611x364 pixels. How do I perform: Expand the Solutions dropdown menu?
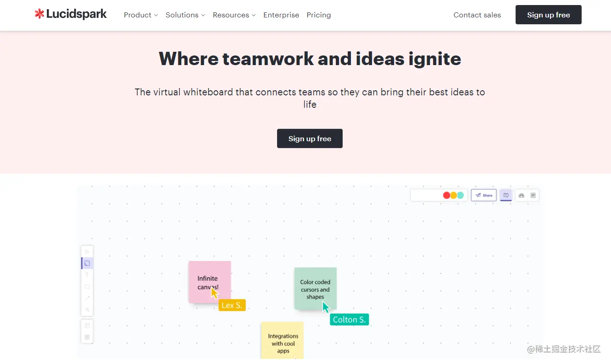point(185,15)
